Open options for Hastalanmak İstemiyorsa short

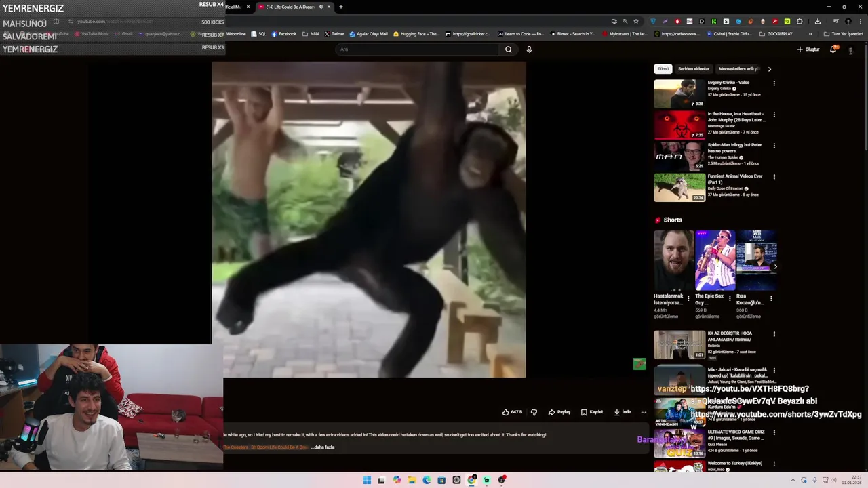[x=688, y=298]
